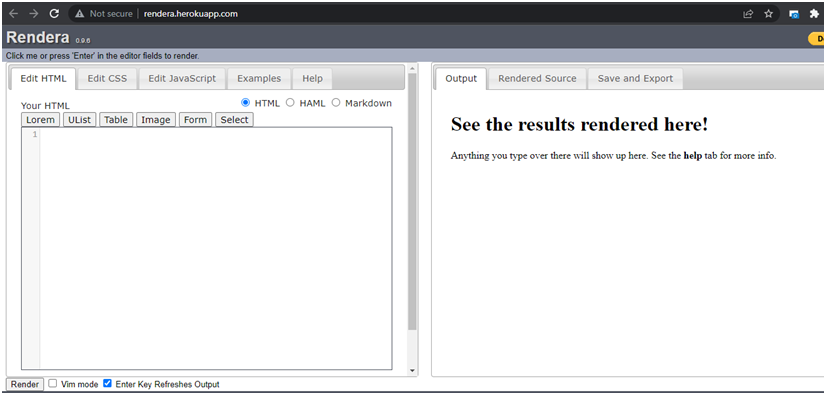Switch to the Edit HTML tab

[43, 78]
